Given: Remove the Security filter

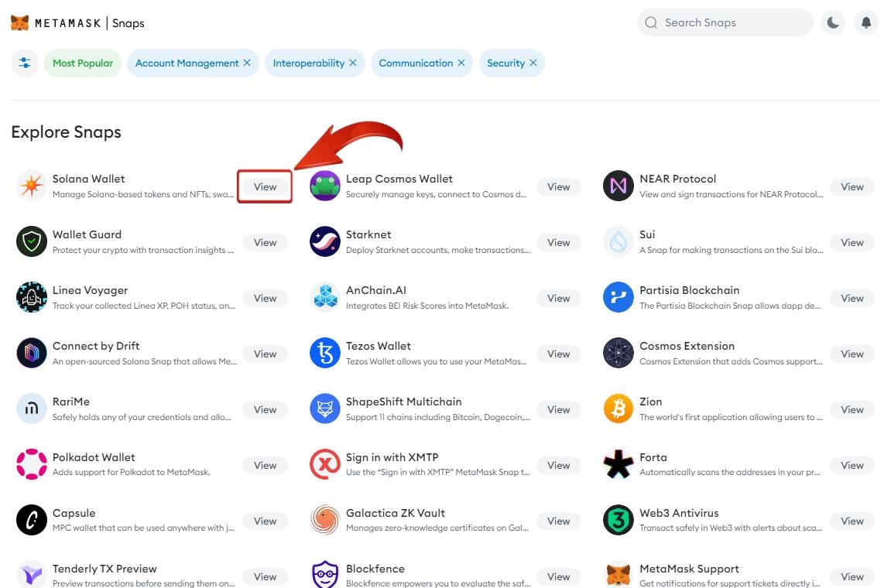Looking at the screenshot, I should (533, 63).
